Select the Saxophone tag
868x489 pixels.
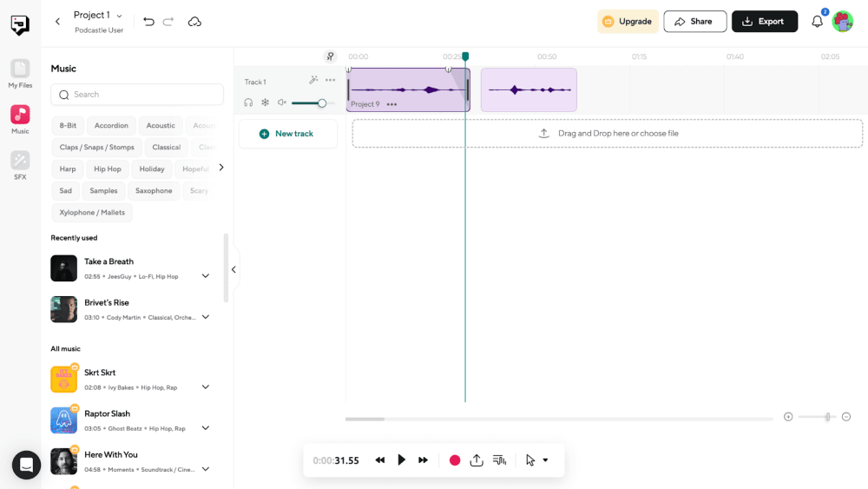pyautogui.click(x=154, y=190)
